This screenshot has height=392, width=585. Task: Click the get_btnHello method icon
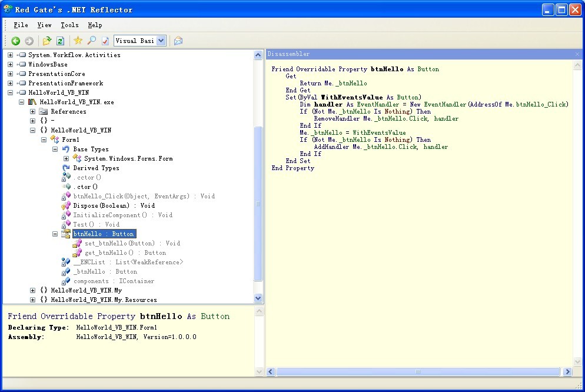[x=77, y=253]
